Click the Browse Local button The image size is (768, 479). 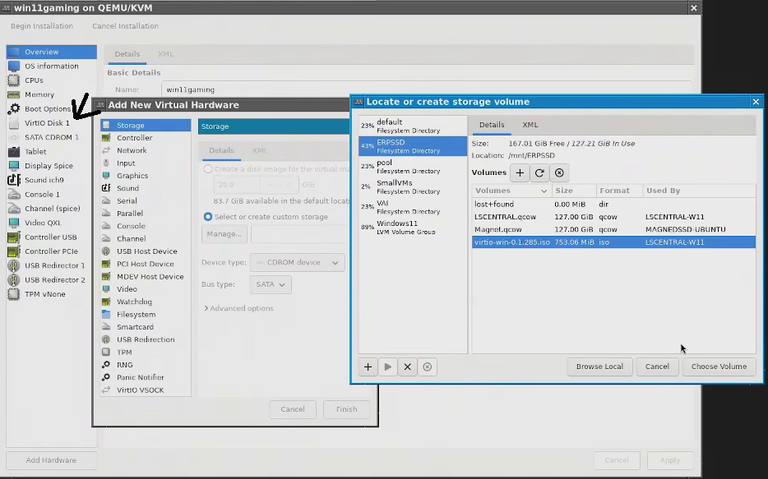[x=600, y=367]
